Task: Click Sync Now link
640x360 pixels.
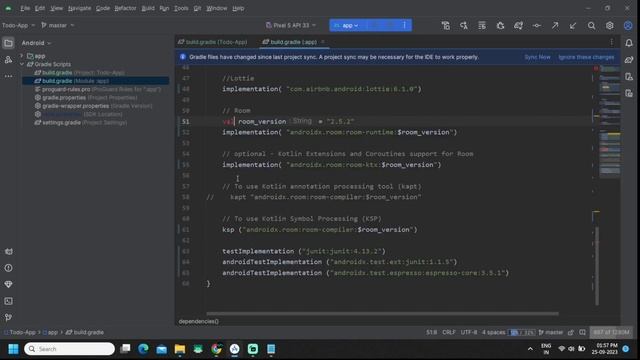Action: point(537,57)
